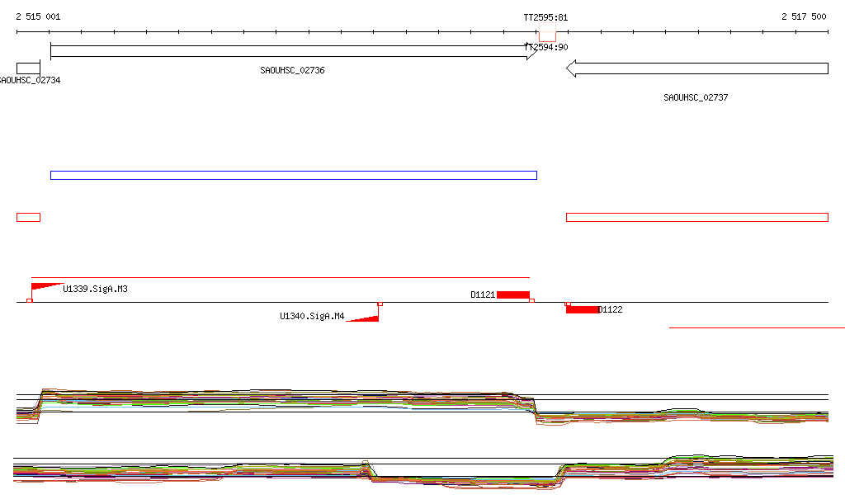This screenshot has width=845, height=504.
Task: Select the long blue-outlined rectangle segment
Action: point(293,175)
